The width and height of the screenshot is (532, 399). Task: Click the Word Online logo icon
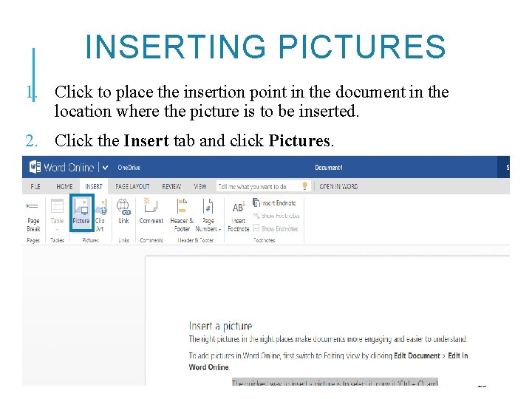click(35, 167)
